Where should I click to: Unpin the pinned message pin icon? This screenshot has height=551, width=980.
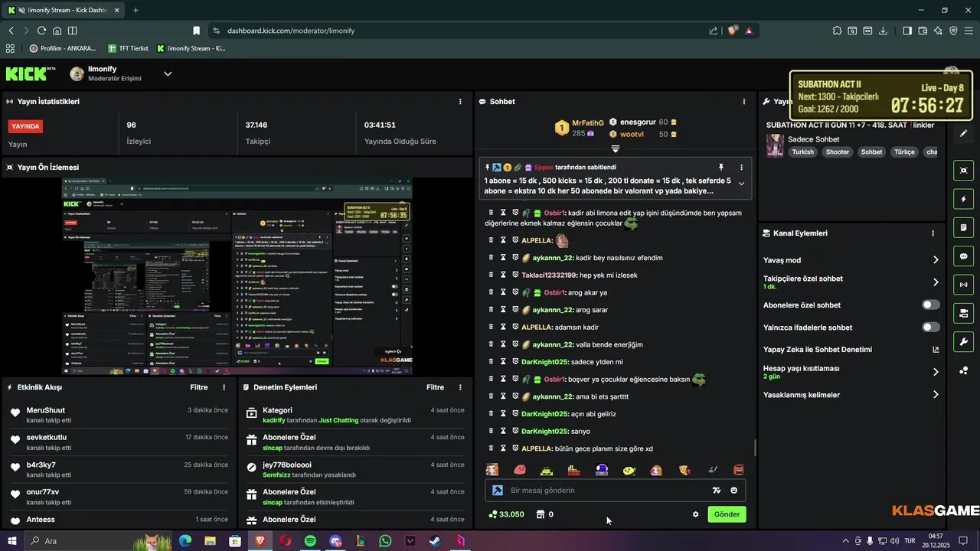720,167
